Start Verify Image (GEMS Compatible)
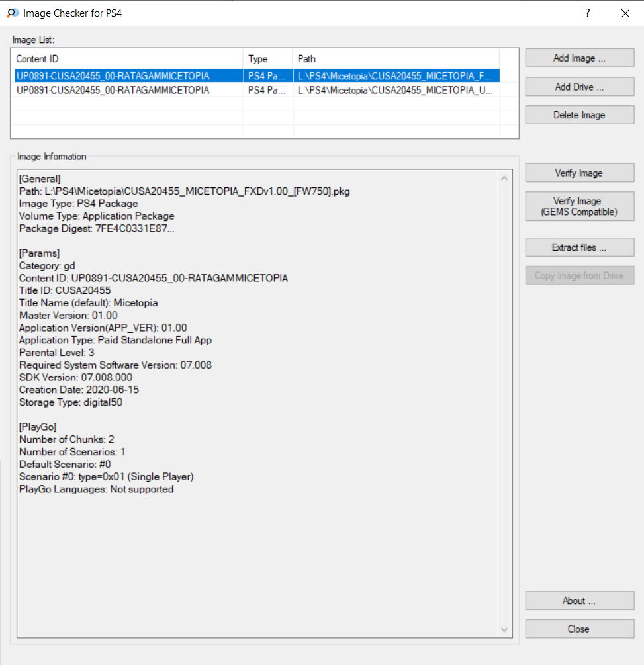Image resolution: width=644 pixels, height=665 pixels. point(580,206)
